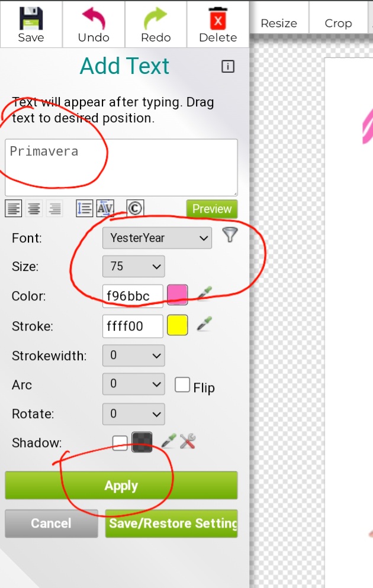The height and width of the screenshot is (588, 373).
Task: Pick text color with the eyedropper
Action: click(205, 293)
